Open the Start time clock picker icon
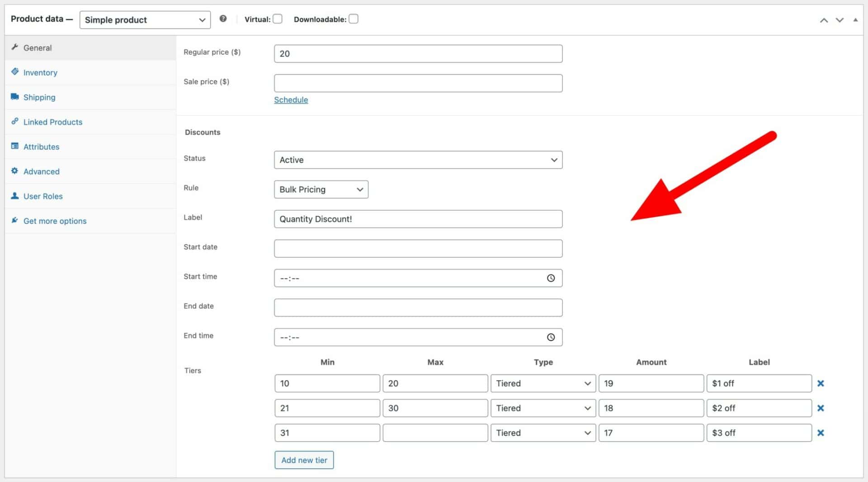Viewport: 868px width, 482px height. 551,278
